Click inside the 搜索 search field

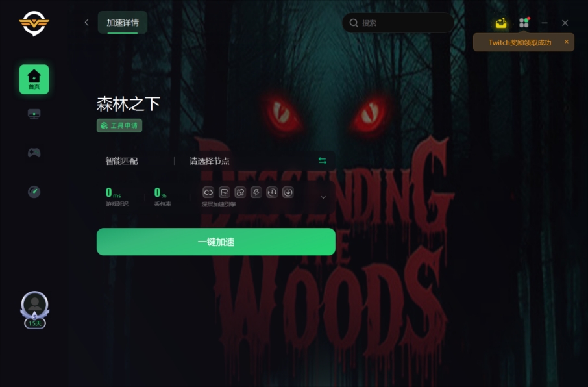[398, 22]
